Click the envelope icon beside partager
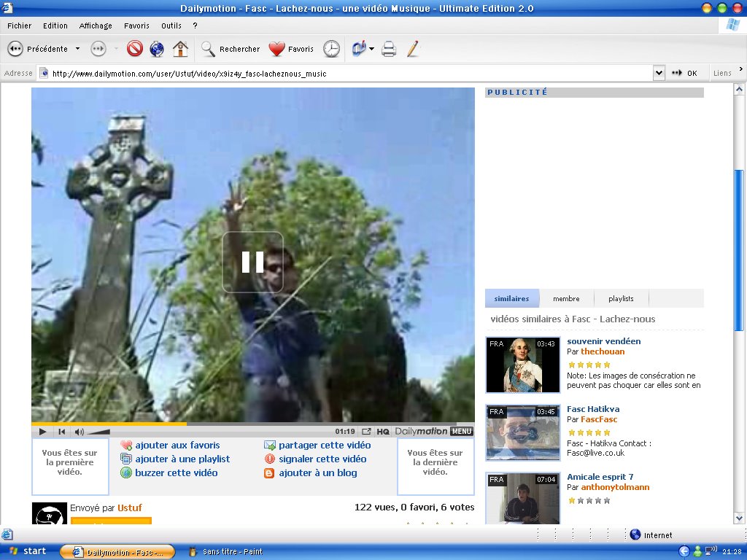The height and width of the screenshot is (560, 747). point(270,446)
